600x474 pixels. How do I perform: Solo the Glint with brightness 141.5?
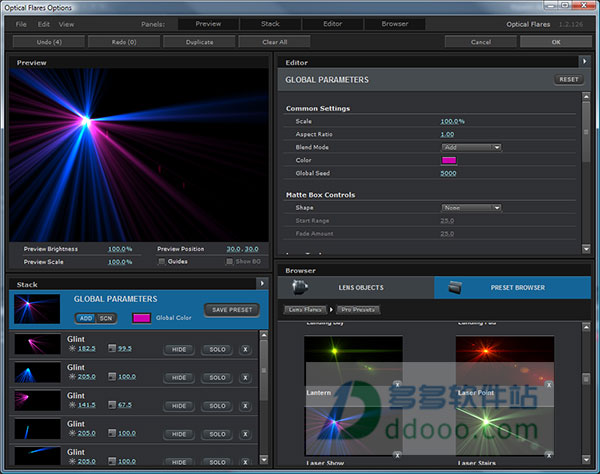click(217, 406)
